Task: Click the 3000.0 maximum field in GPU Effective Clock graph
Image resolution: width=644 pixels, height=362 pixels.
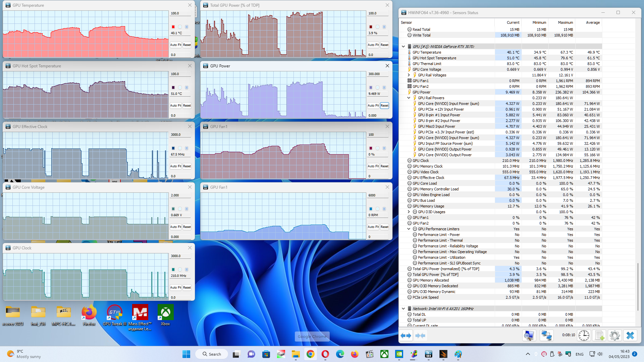Action: pos(180,135)
